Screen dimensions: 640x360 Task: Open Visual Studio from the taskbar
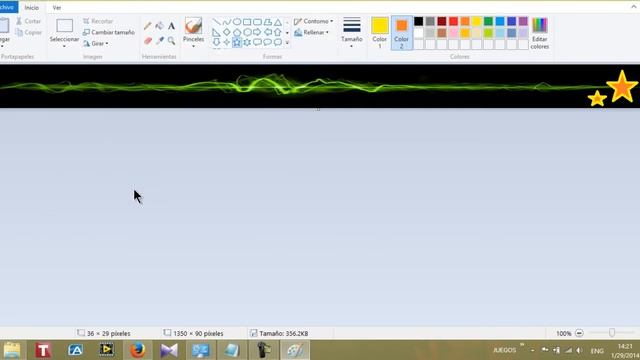(169, 350)
